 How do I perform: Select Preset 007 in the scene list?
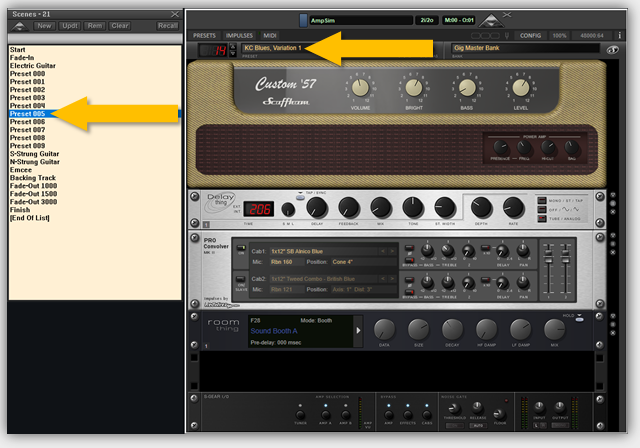coord(27,130)
